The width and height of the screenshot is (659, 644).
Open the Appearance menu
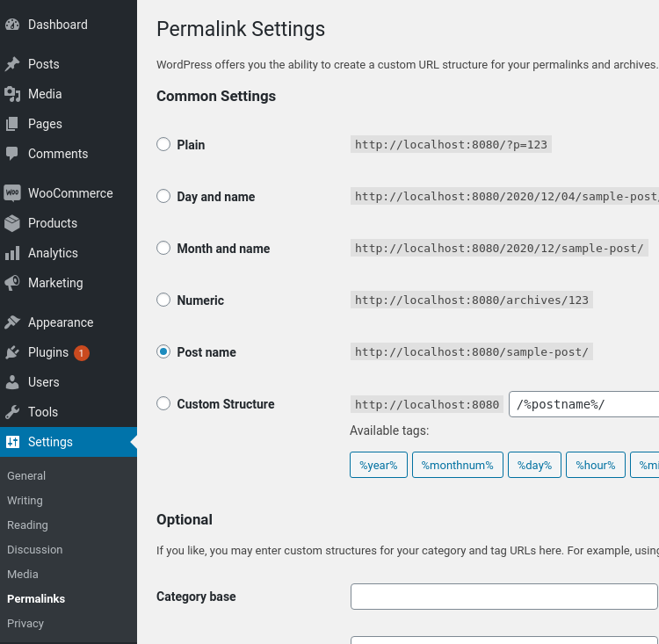69,322
